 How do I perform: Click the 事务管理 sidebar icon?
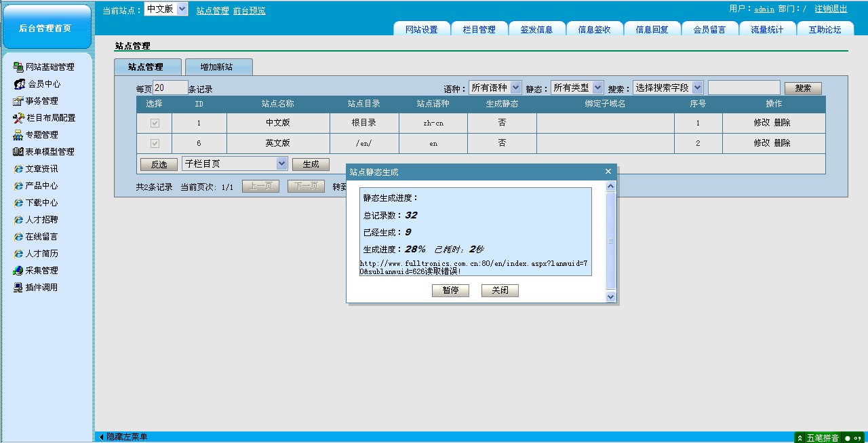tap(18, 101)
